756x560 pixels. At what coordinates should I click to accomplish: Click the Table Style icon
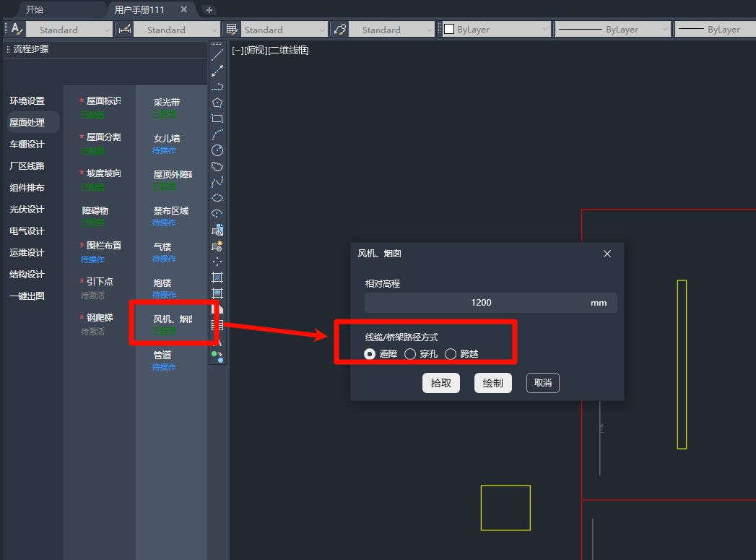pos(232,30)
